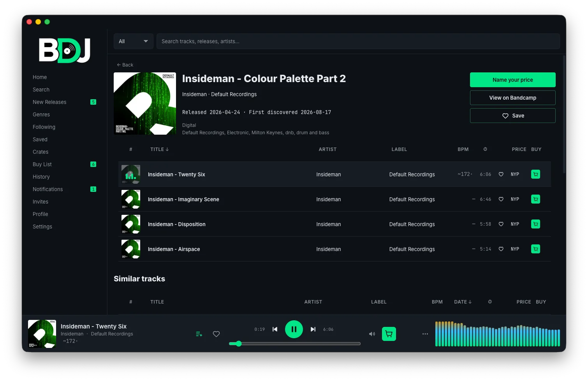The height and width of the screenshot is (381, 588).
Task: Open Settings in the sidebar
Action: [42, 226]
